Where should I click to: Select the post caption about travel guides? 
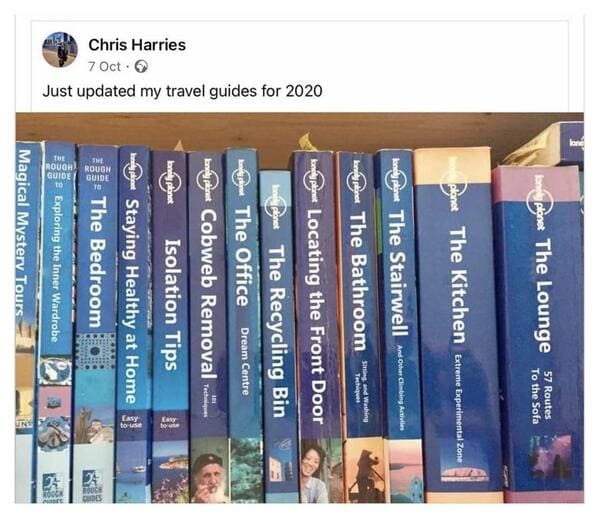[182, 91]
